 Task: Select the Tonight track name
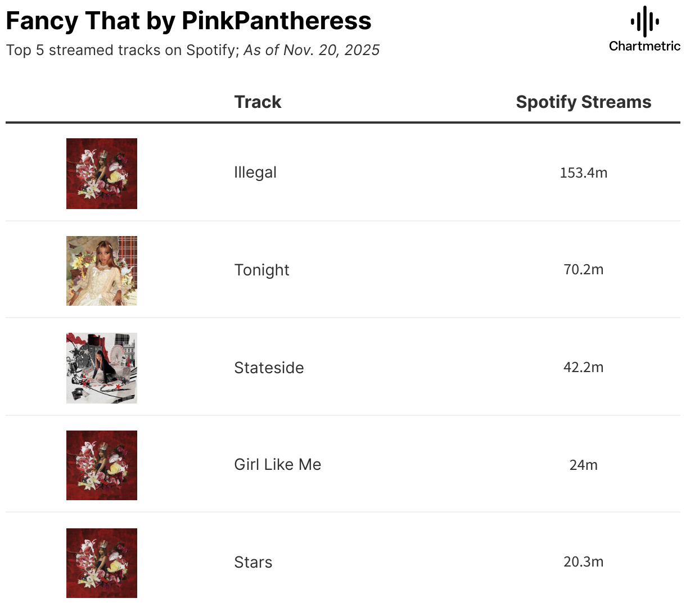click(261, 270)
